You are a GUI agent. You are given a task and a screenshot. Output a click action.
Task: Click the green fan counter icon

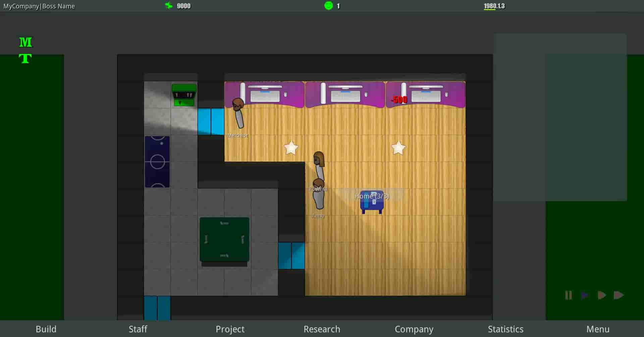pos(329,5)
